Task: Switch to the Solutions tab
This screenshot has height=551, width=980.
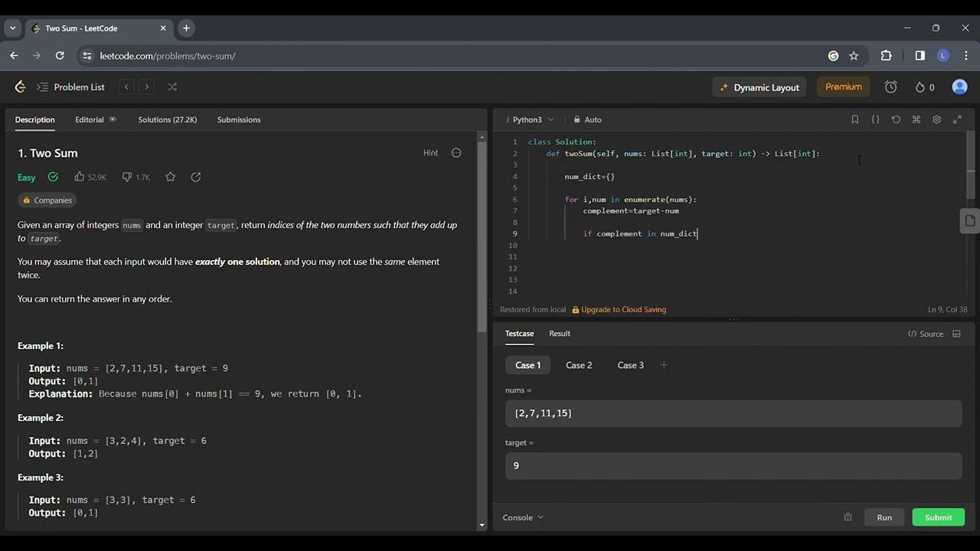Action: (x=167, y=119)
